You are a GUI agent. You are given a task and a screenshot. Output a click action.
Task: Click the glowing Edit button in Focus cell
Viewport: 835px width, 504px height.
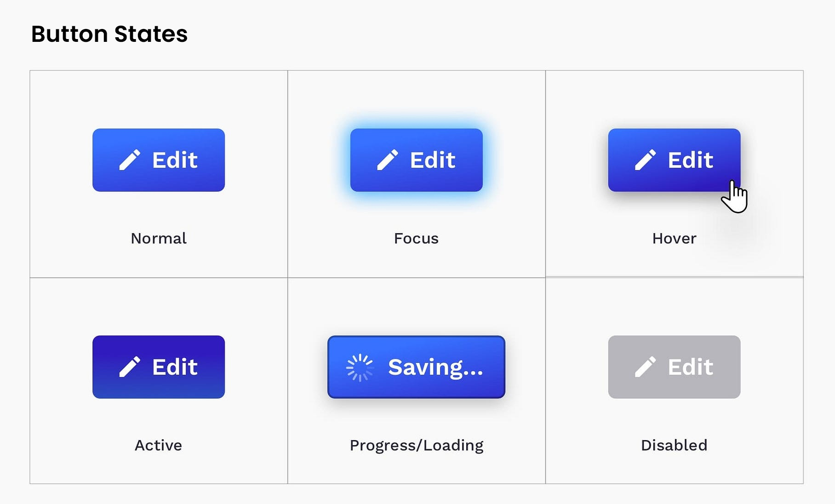pos(417,160)
